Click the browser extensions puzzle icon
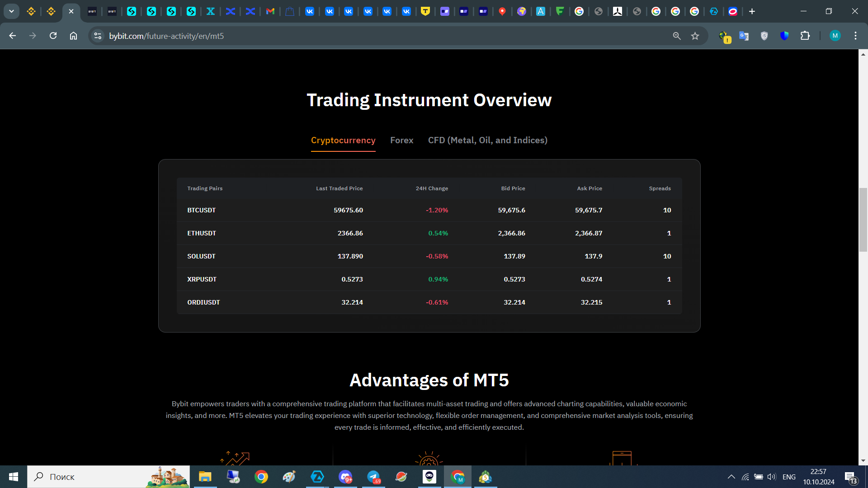Viewport: 868px width, 488px height. (805, 36)
